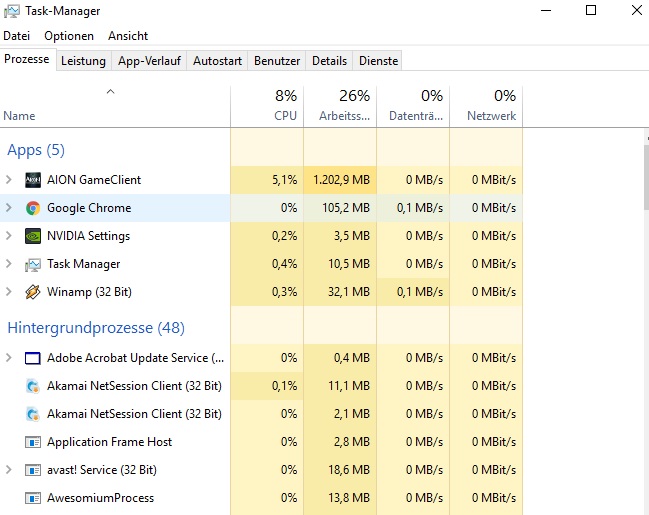Screen dimensions: 649x515
Task: Click the vertical scrollbar thumb
Action: (x=647, y=178)
